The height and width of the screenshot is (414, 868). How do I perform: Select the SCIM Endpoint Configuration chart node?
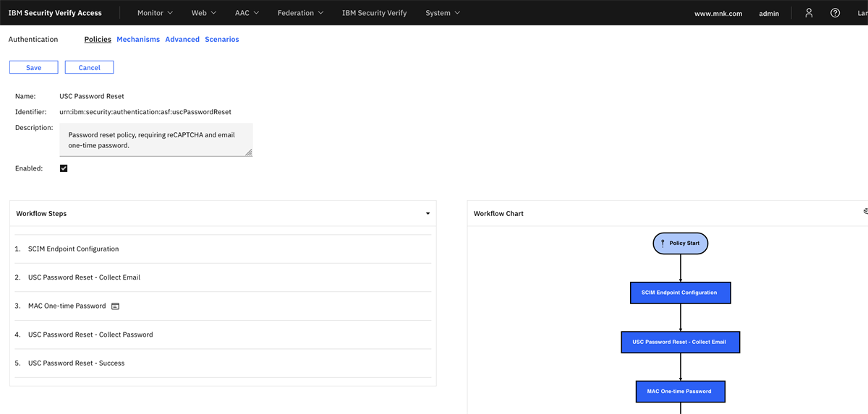click(x=680, y=293)
